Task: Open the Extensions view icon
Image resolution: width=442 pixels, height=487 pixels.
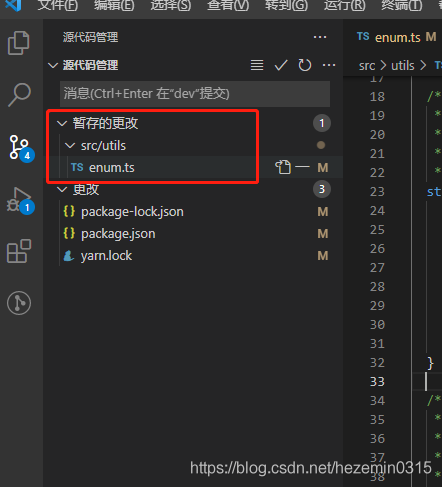Action: tap(19, 251)
